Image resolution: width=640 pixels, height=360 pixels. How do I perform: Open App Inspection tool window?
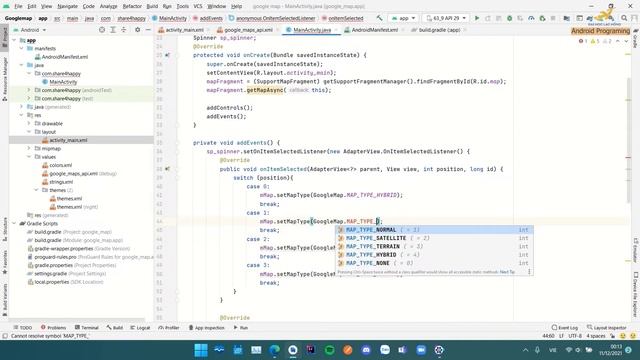tap(207, 328)
